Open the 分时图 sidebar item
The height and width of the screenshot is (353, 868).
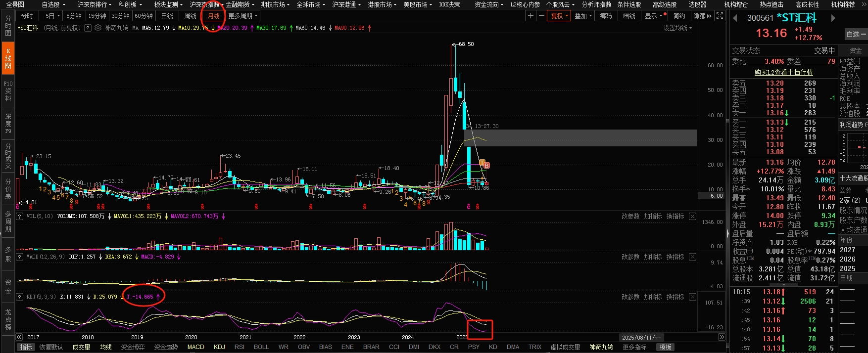(x=8, y=26)
